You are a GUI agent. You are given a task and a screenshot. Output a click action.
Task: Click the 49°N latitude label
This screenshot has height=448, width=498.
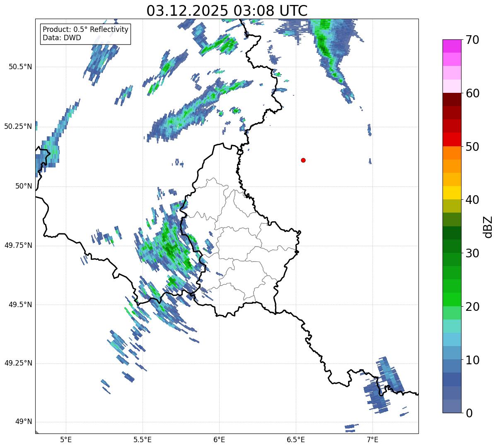(x=24, y=421)
